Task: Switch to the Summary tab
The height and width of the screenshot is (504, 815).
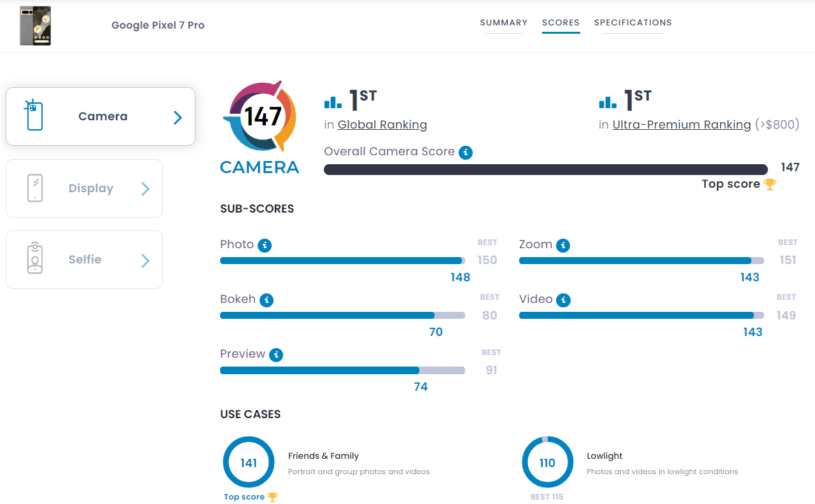Action: 503,23
